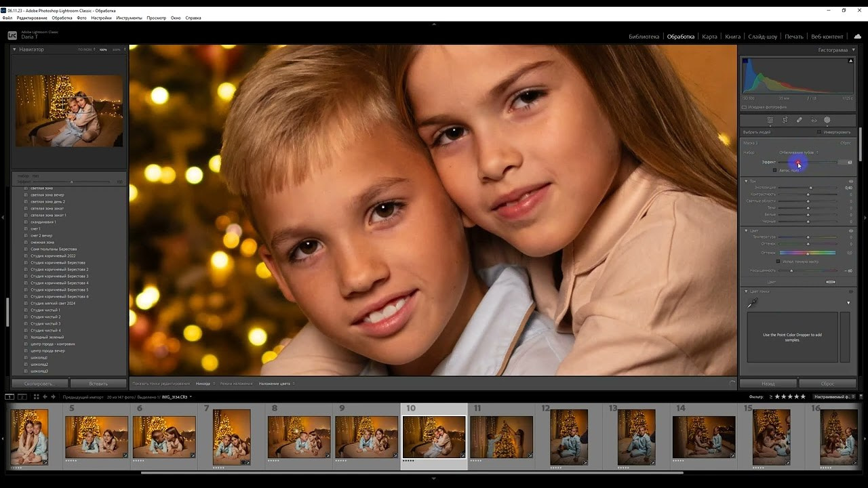868x488 pixels.
Task: Click the grid view icon above filmstrip
Action: [x=36, y=396]
